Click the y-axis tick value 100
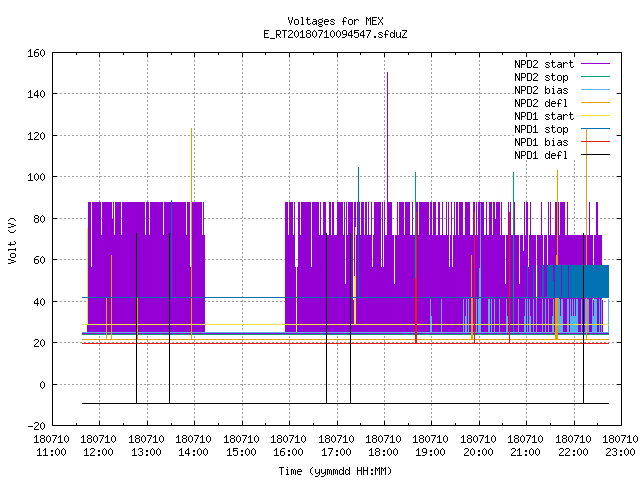This screenshot has width=640, height=480. pyautogui.click(x=36, y=177)
